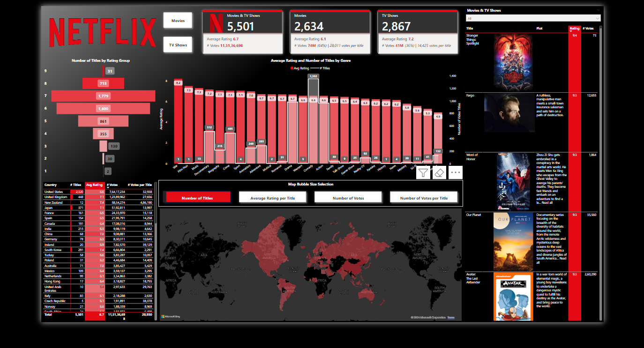Select Number of Votes bubble size

coord(348,198)
